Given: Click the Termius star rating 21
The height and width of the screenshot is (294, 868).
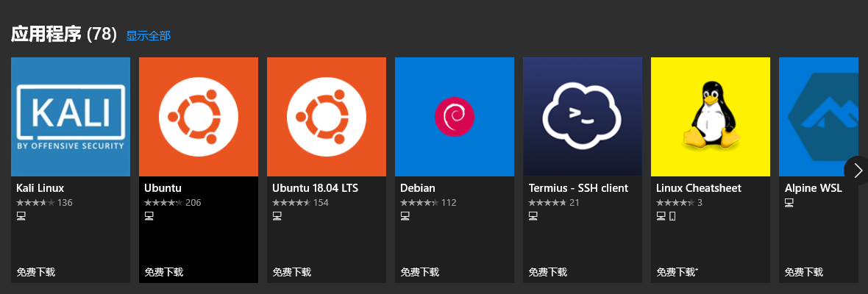Looking at the screenshot, I should point(554,203).
